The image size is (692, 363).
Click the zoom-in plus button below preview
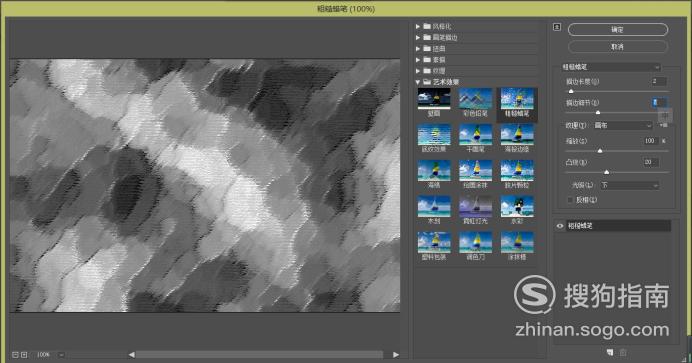(24, 355)
